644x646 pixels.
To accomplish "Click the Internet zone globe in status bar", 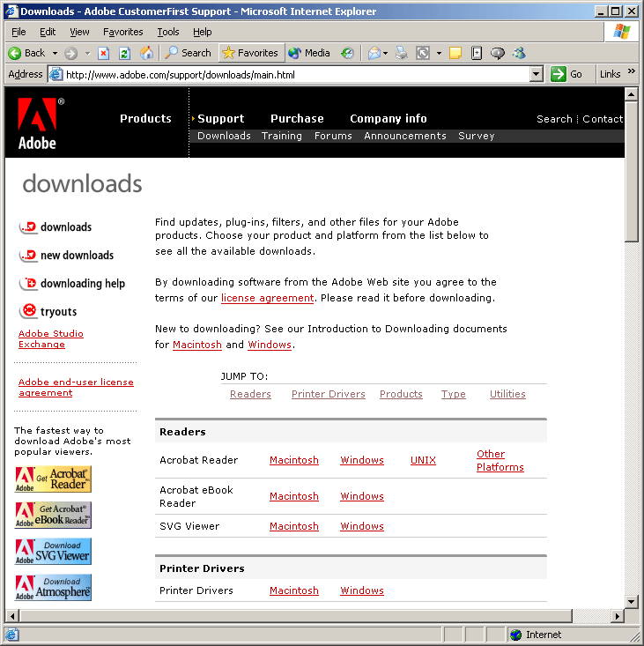I will [515, 635].
